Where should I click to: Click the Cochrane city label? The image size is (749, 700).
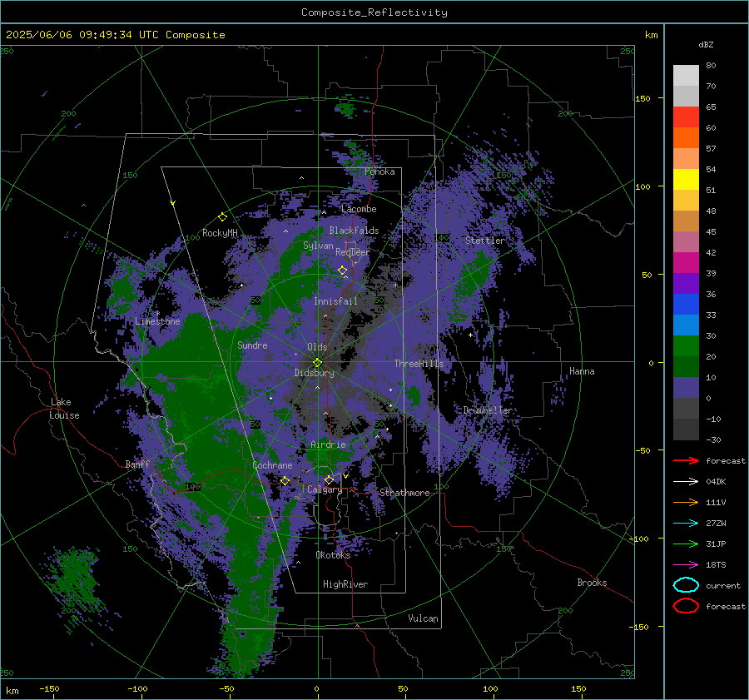272,465
